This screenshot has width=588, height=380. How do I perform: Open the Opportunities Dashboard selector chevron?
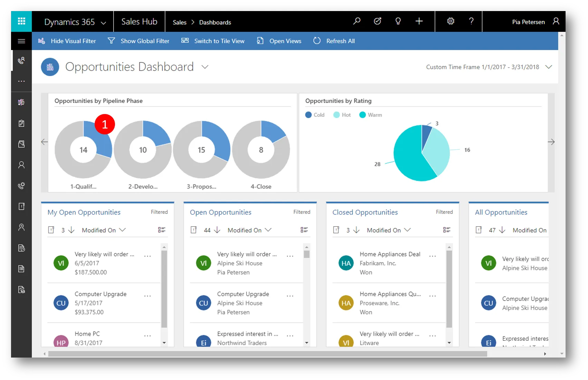[x=205, y=67]
